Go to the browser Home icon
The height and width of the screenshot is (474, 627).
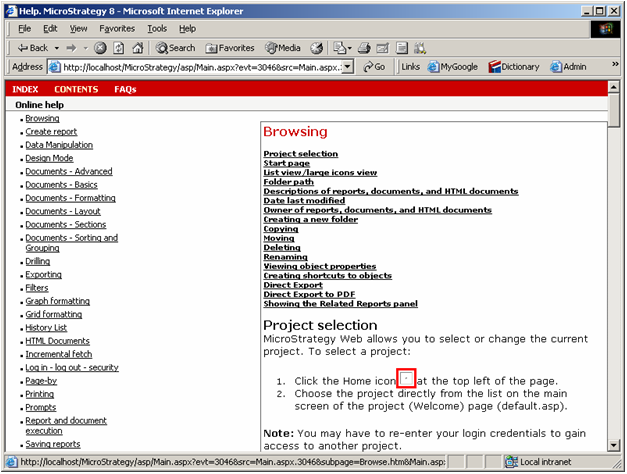[x=138, y=48]
